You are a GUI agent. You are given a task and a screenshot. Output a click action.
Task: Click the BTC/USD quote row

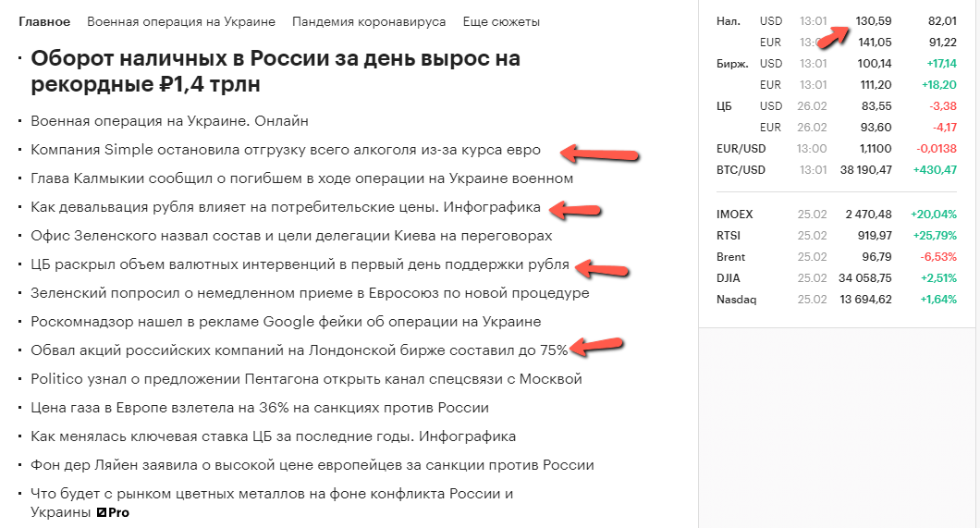[x=837, y=170]
